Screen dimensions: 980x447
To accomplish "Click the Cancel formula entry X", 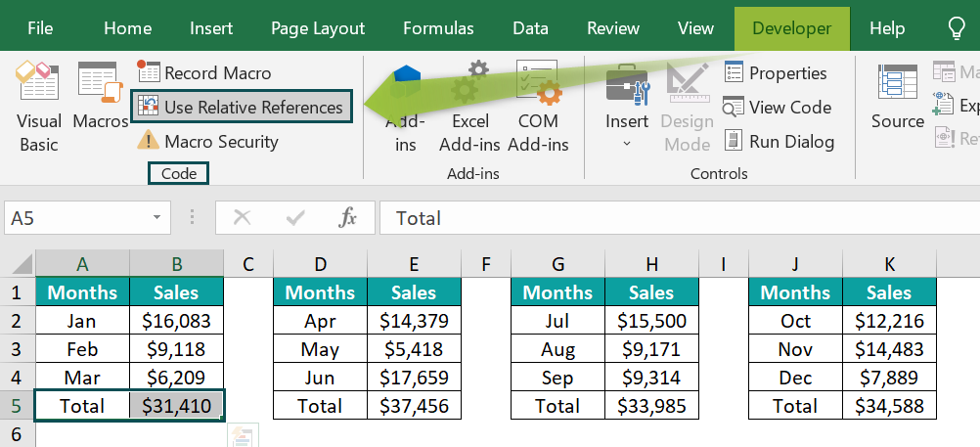I will (x=242, y=217).
